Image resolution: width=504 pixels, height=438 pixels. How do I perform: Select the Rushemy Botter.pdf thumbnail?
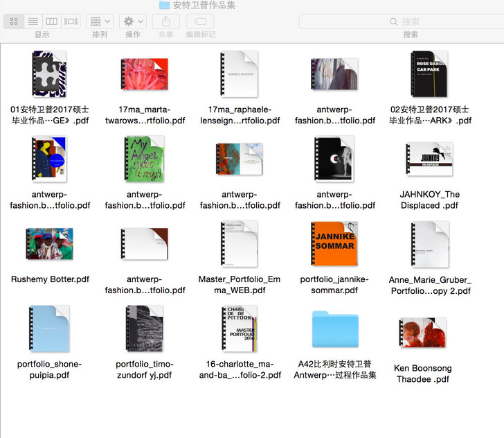coord(49,244)
